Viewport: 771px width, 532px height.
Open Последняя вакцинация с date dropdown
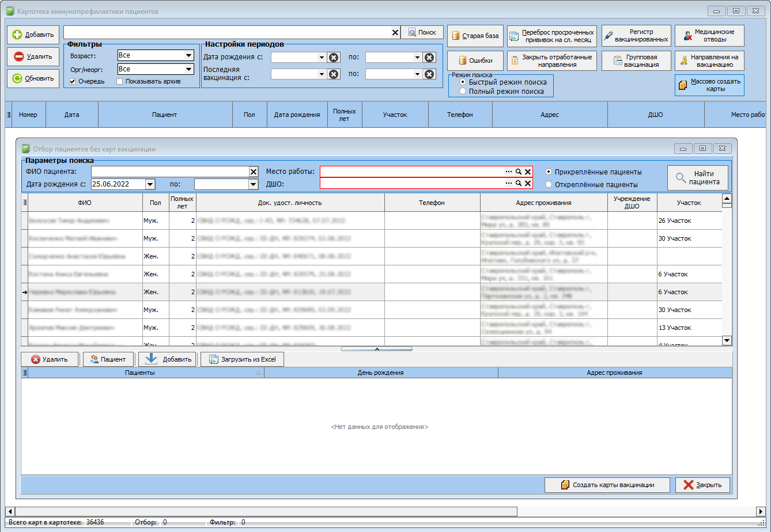[x=322, y=74]
